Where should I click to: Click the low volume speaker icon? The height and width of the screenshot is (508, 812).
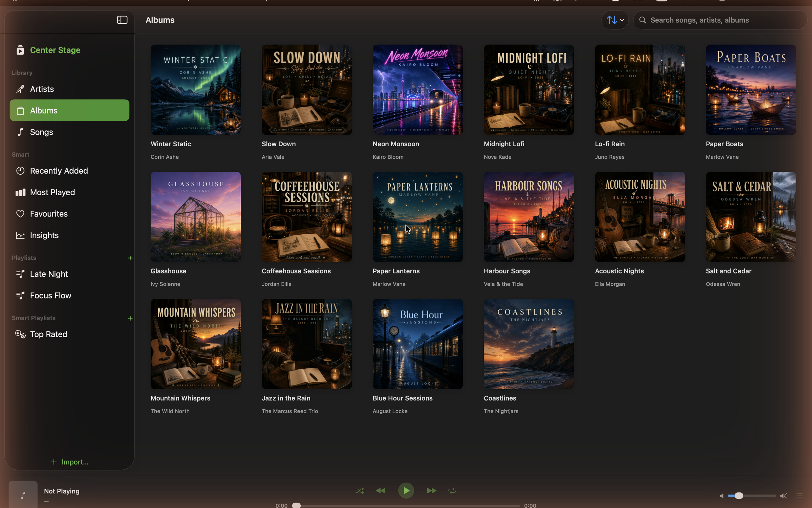point(721,496)
